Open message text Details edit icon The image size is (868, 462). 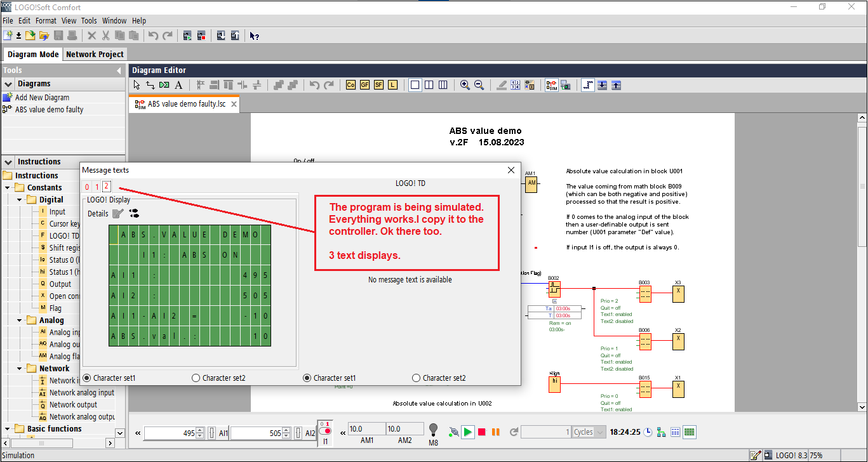point(118,214)
